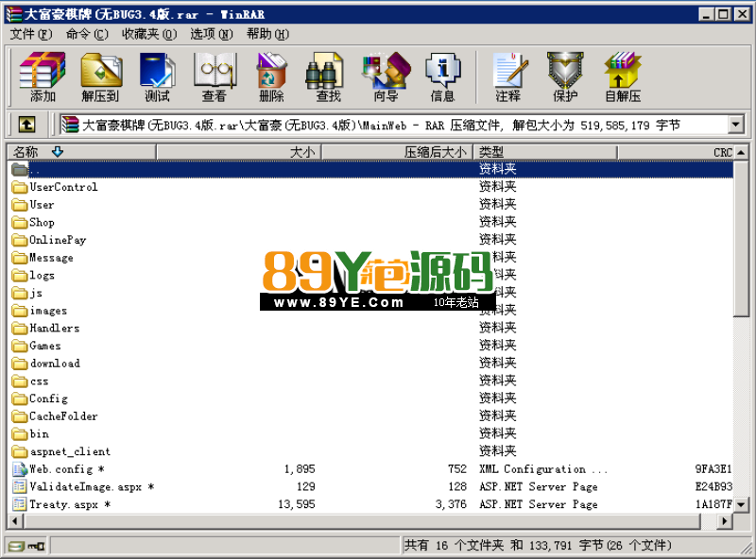Click the Protect (保护) shield icon

(565, 77)
